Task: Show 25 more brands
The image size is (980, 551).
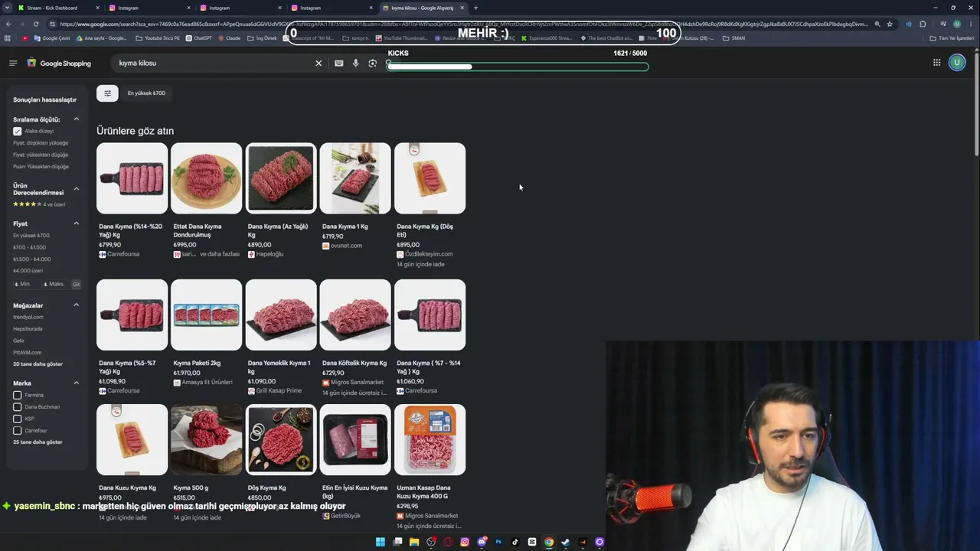Action: [38, 442]
